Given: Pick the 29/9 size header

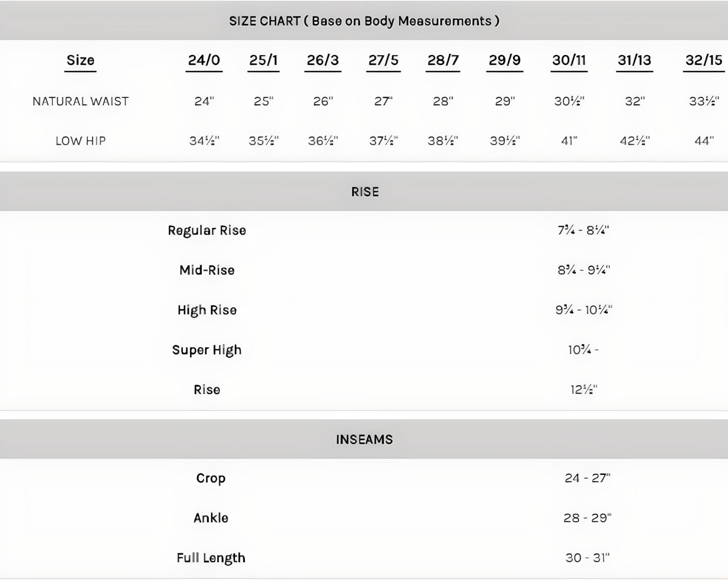Looking at the screenshot, I should 504,60.
